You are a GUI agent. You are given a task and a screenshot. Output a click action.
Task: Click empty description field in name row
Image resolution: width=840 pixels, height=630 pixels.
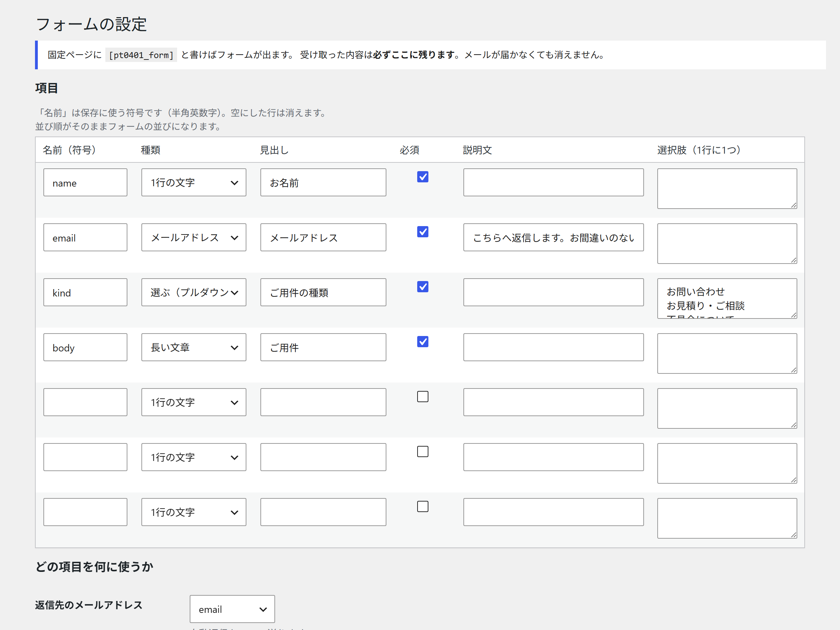(554, 183)
